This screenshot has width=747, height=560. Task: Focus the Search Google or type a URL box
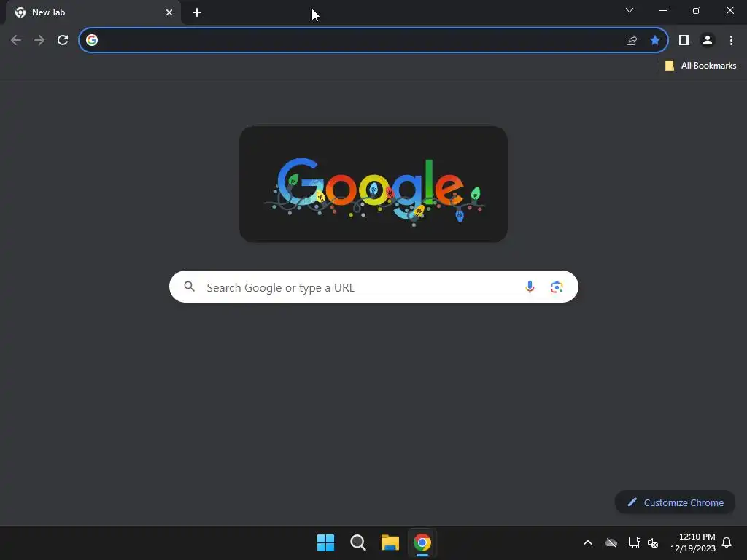coord(373,287)
